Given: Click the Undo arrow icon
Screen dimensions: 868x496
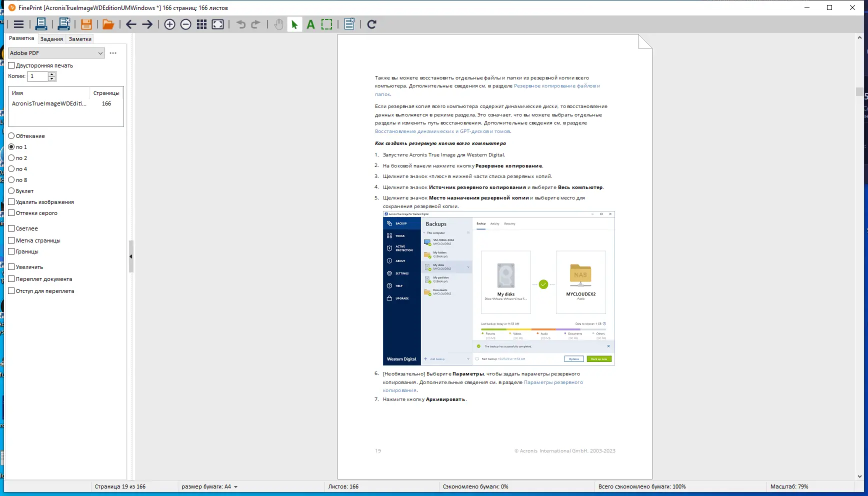Looking at the screenshot, I should pyautogui.click(x=241, y=24).
